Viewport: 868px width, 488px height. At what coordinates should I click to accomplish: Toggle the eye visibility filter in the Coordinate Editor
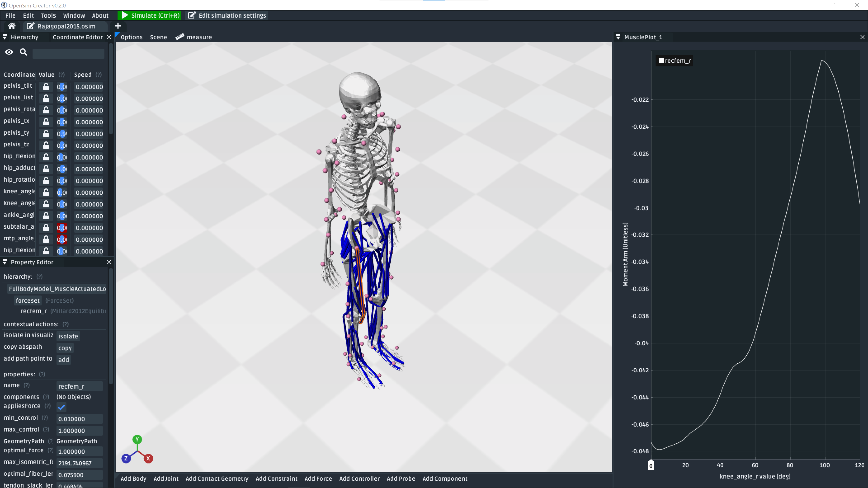tap(9, 52)
